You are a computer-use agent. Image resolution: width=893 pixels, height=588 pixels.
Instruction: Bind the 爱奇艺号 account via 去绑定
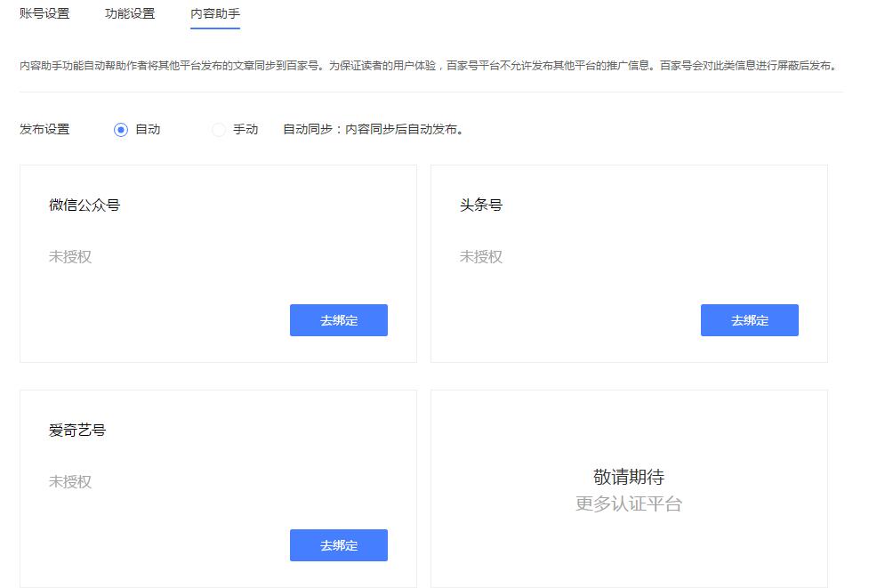339,545
